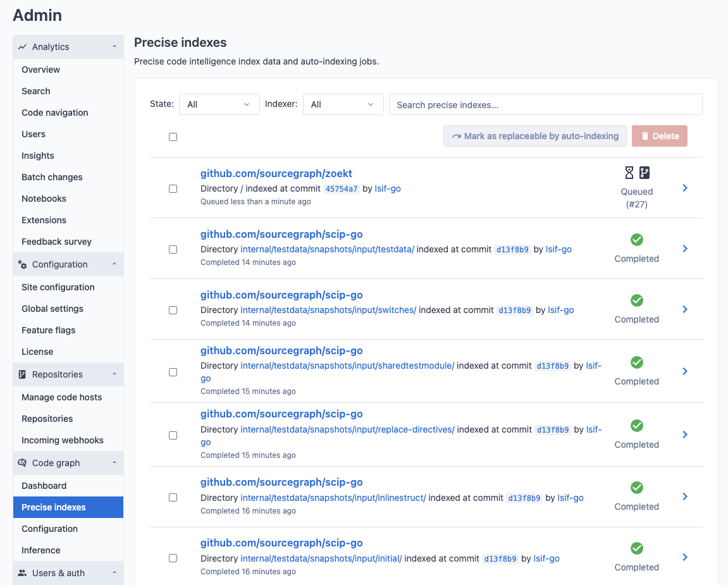This screenshot has width=728, height=585.
Task: Open testdata/ index details via chevron
Action: 685,249
